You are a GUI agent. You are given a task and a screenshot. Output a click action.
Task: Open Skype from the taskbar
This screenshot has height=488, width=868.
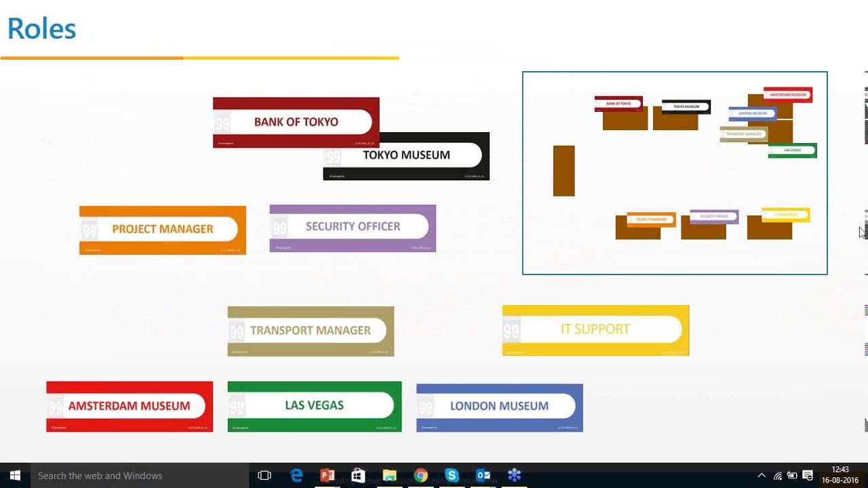(452, 476)
